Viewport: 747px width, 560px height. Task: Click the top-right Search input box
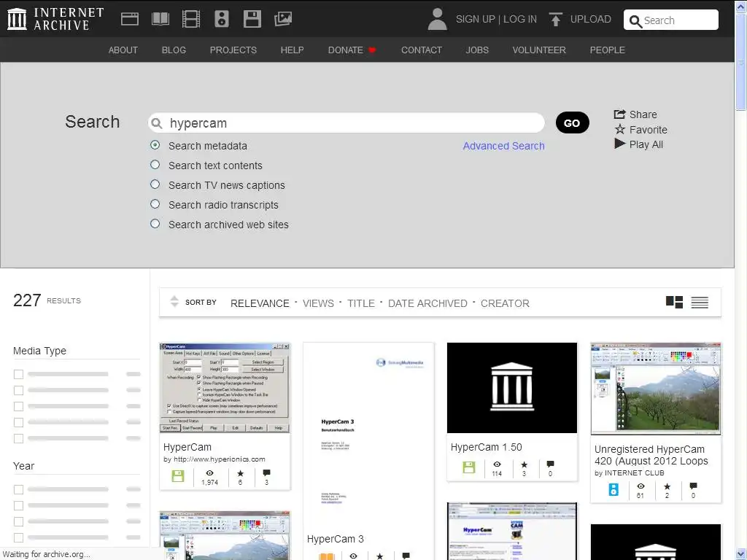671,20
